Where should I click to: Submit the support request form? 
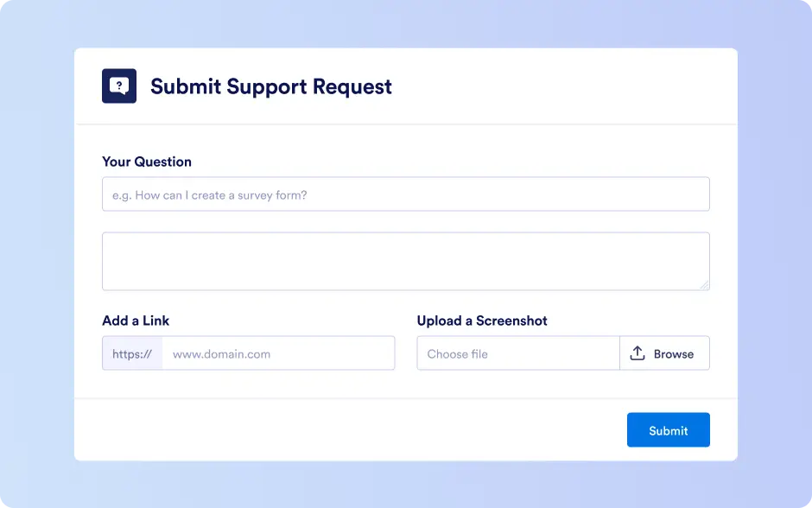[669, 429]
